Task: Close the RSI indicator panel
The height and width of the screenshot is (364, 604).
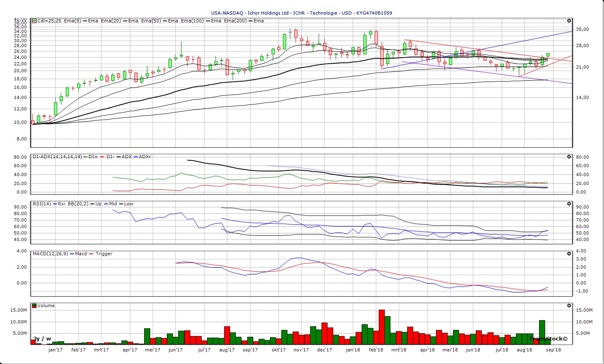Action: pos(569,204)
